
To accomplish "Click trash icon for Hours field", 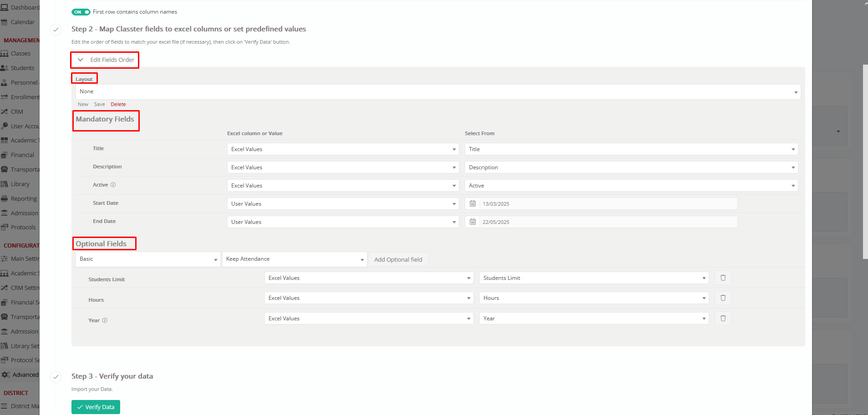I will [x=723, y=298].
